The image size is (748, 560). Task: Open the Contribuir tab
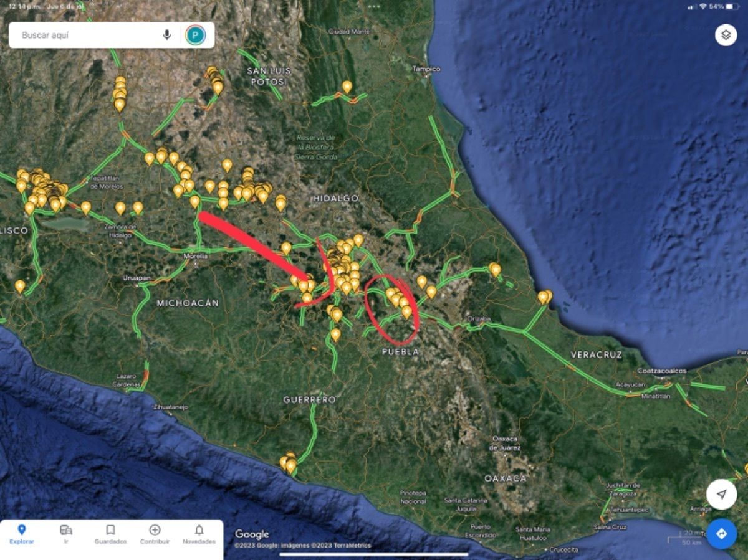coord(155,534)
